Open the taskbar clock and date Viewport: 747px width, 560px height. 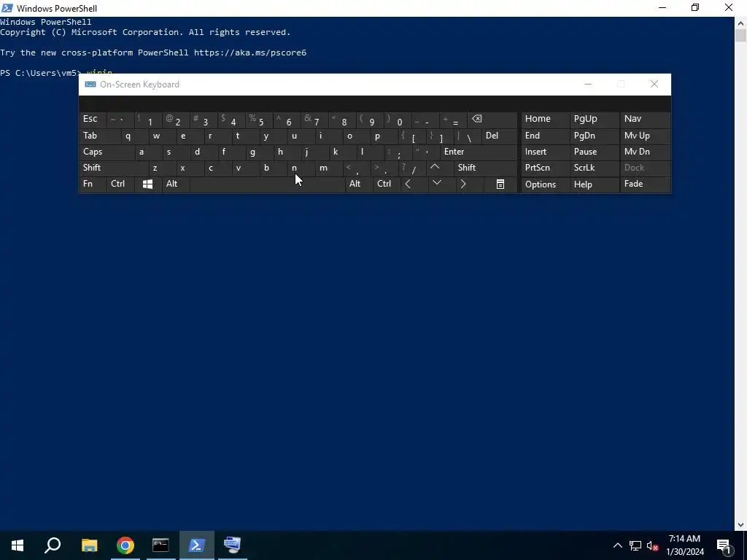tap(684, 545)
